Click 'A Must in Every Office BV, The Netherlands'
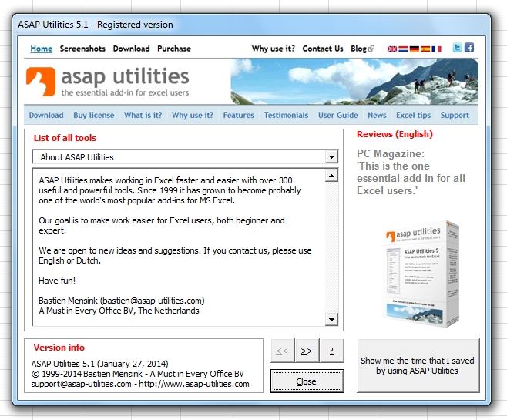 (119, 311)
